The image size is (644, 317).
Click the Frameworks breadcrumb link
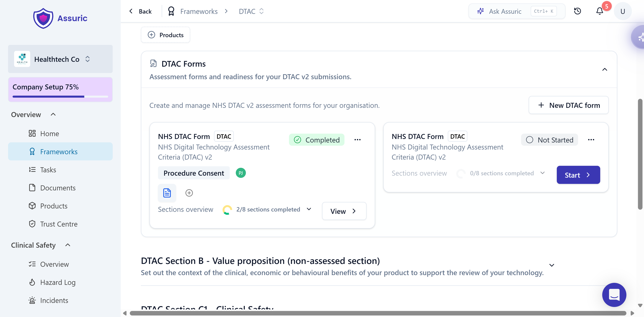199,11
